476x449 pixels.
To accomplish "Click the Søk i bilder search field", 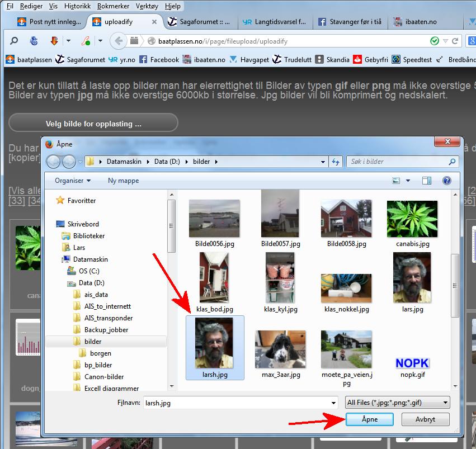I will 402,162.
